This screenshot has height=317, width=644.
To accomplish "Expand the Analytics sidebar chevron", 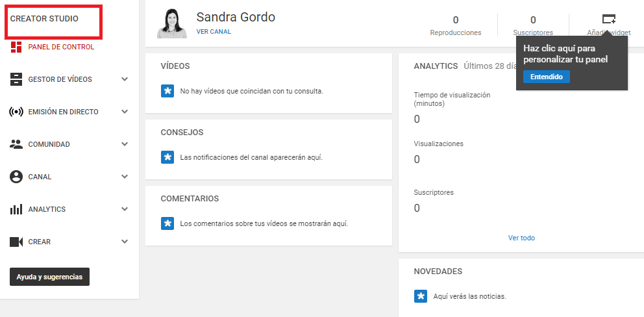I will (x=125, y=209).
